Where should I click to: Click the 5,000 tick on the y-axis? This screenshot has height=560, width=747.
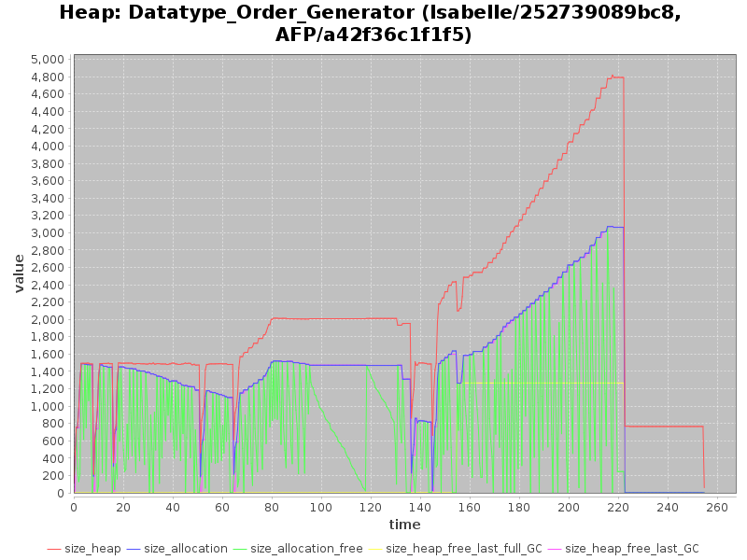pos(48,59)
